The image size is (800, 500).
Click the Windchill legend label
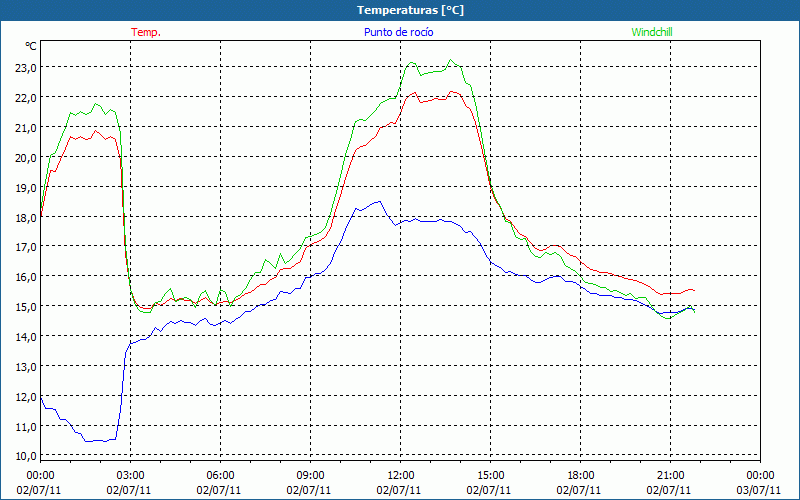(x=652, y=32)
